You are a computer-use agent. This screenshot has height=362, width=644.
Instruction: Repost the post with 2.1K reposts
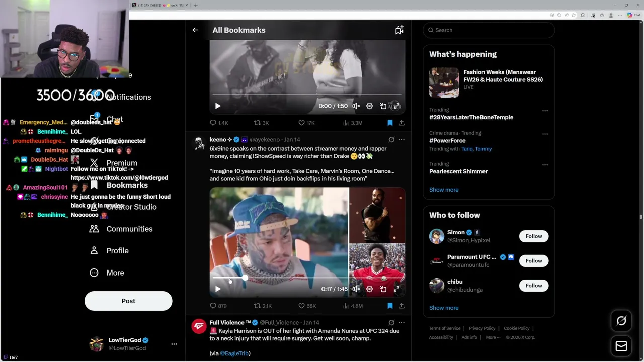(x=263, y=306)
